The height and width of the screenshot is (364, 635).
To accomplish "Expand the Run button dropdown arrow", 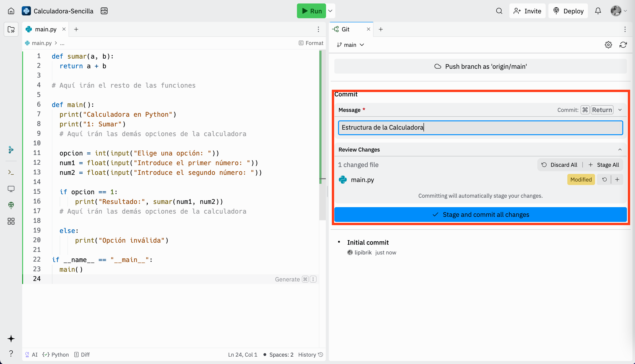I will click(x=330, y=11).
